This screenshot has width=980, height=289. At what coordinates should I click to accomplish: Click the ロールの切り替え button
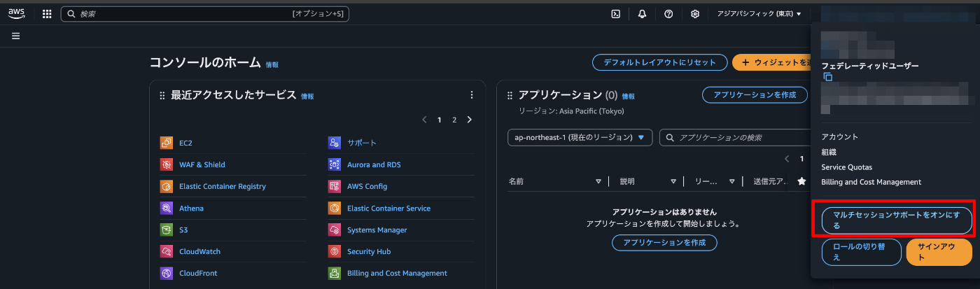(862, 252)
